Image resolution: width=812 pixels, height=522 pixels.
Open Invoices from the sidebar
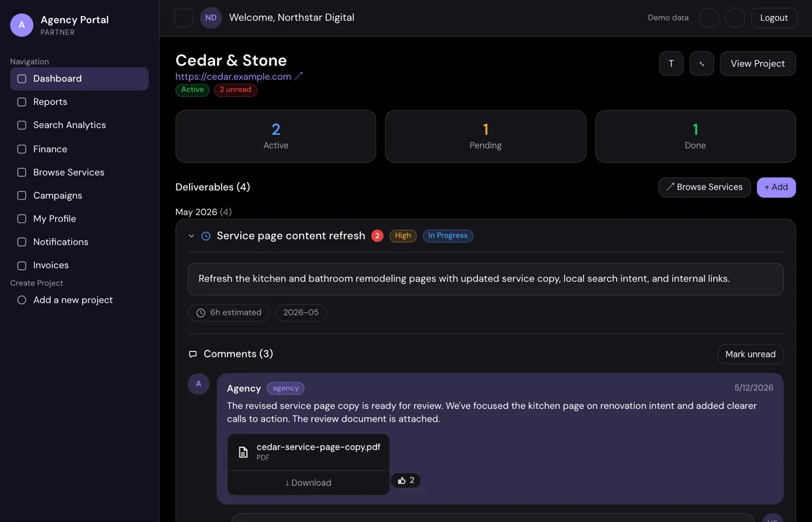coord(79,265)
